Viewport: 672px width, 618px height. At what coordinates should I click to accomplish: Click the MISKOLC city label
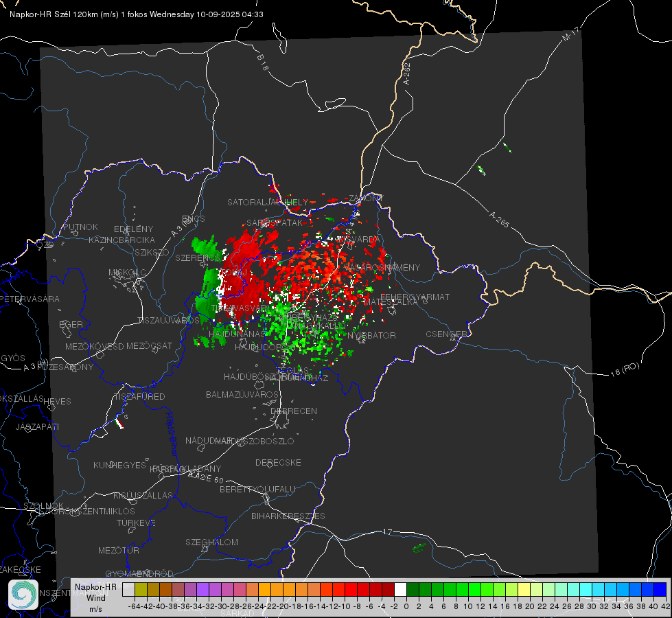click(127, 273)
